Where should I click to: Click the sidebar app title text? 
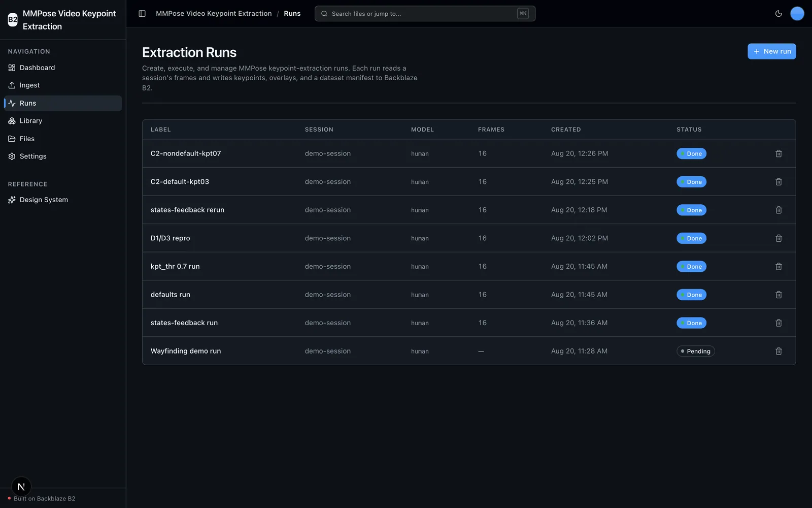click(70, 20)
